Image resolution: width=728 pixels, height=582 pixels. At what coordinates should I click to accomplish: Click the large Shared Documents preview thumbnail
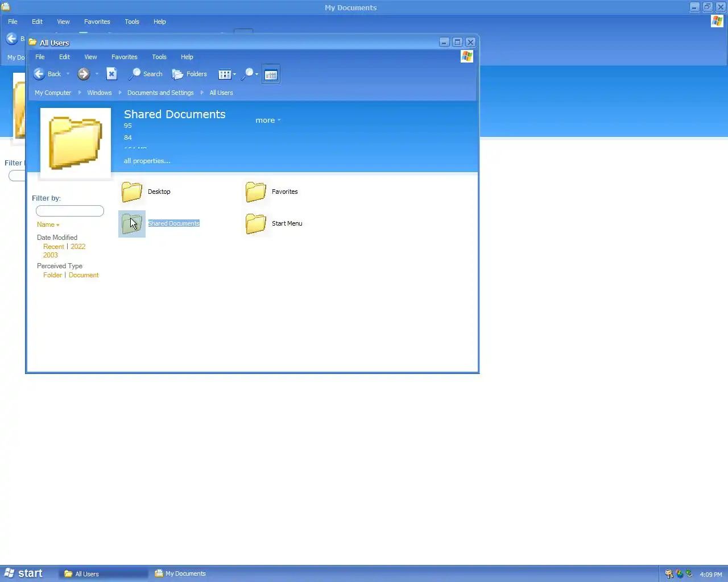click(76, 143)
